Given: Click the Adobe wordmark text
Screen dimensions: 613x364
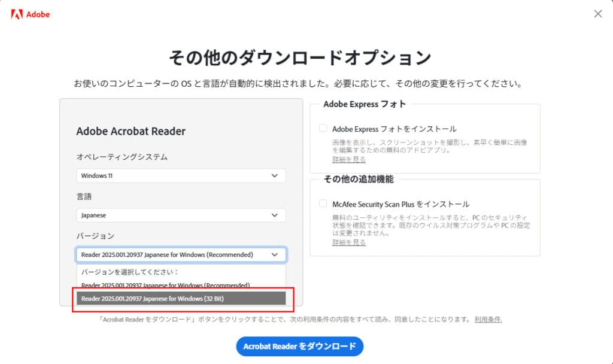Looking at the screenshot, I should point(38,14).
